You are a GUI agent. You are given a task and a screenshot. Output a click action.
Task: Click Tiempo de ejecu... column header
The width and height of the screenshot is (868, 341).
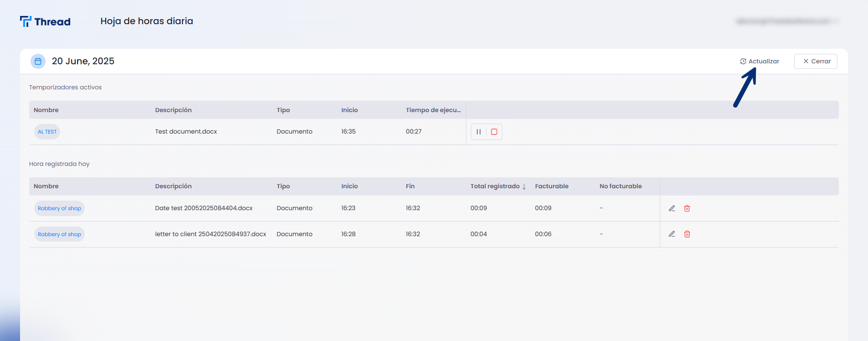click(433, 110)
